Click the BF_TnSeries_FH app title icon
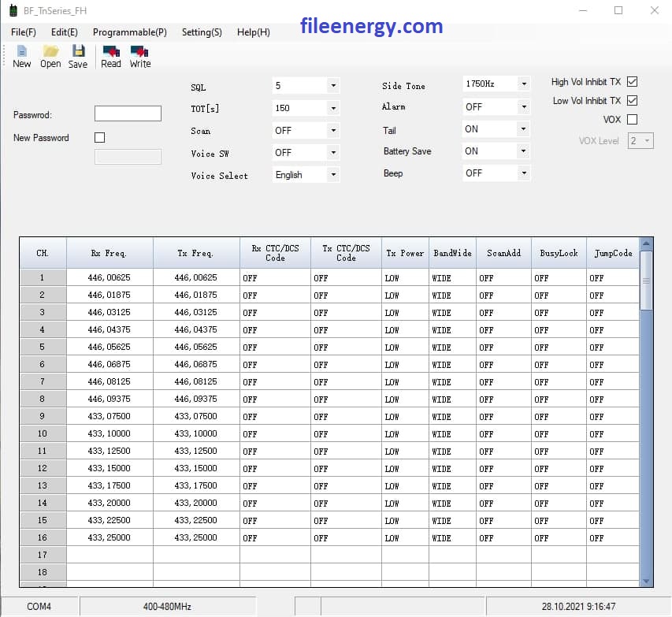The height and width of the screenshot is (617, 672). pyautogui.click(x=13, y=11)
